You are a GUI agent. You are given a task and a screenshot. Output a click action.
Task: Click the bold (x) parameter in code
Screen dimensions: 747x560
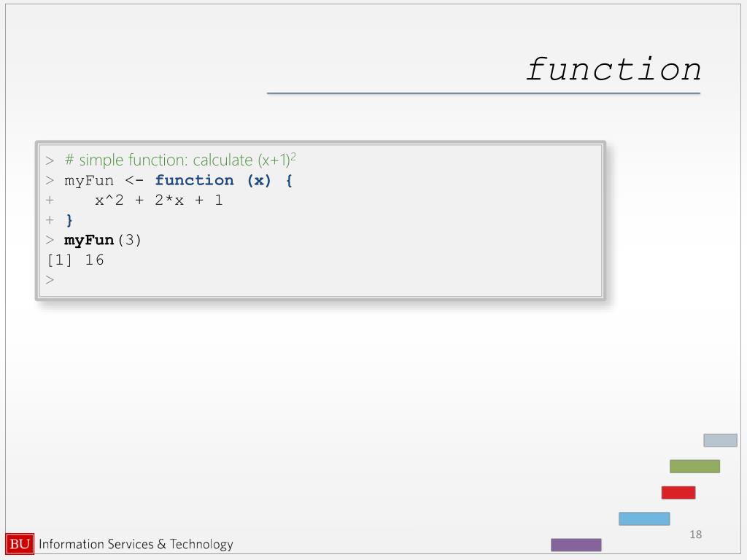click(x=259, y=181)
